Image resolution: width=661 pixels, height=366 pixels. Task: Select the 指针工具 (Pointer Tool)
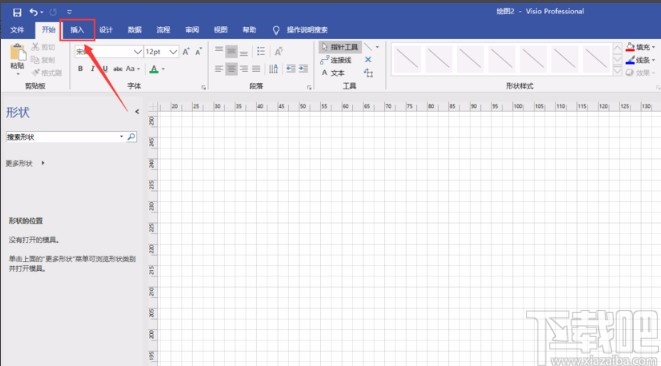point(340,47)
